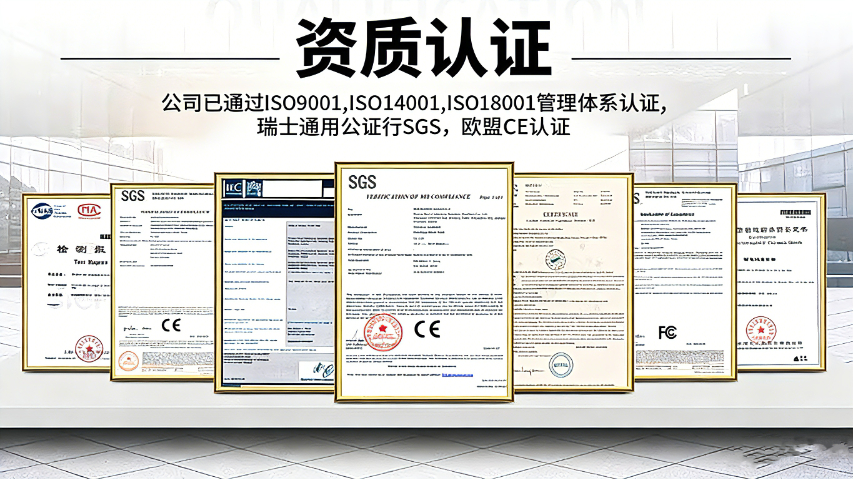Click VERIFICATION OF COMPLIANCE title on center certificate
The width and height of the screenshot is (853, 479).
click(418, 196)
